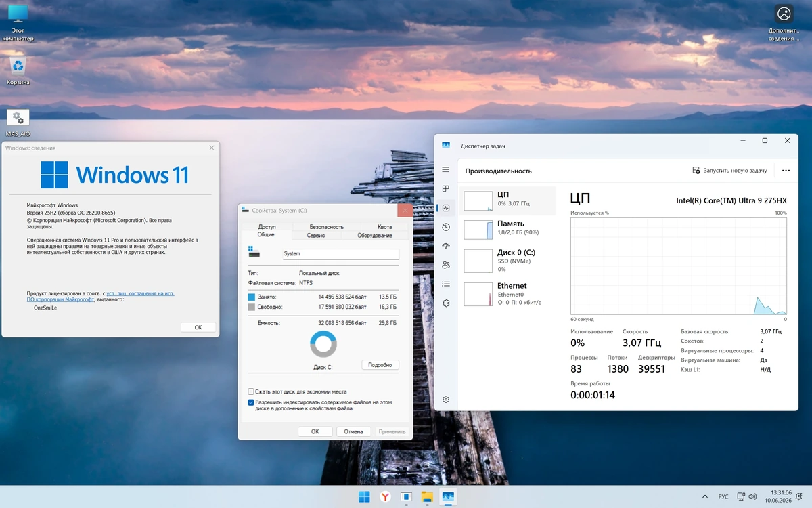Viewport: 812px width, 508px height.
Task: Select the ЦП performance item
Action: point(507,200)
